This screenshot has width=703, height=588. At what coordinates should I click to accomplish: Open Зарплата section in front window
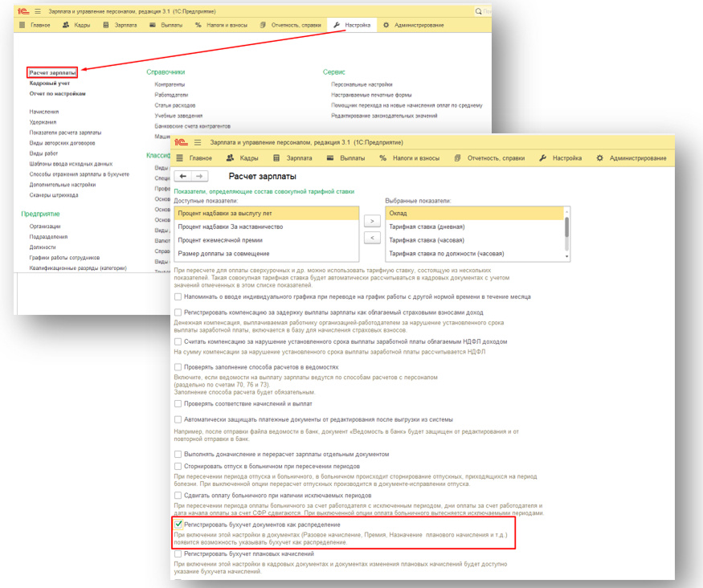point(292,158)
